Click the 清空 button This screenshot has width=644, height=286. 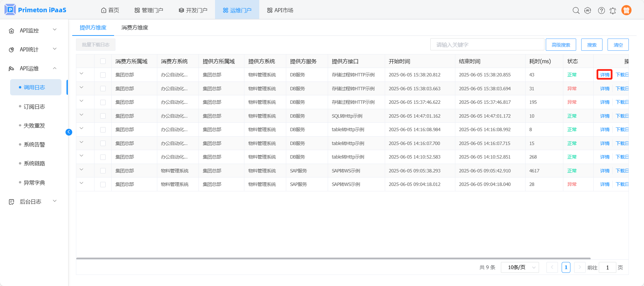click(x=618, y=45)
